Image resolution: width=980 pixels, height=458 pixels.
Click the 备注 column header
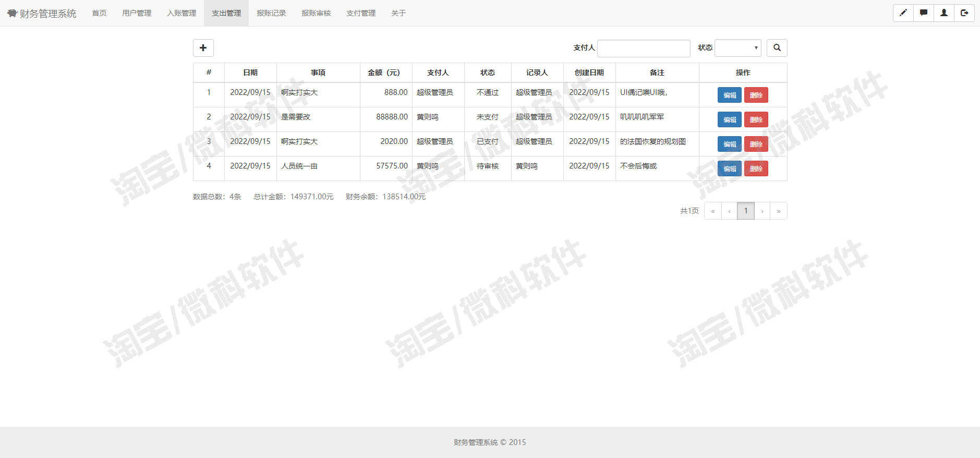pyautogui.click(x=657, y=73)
